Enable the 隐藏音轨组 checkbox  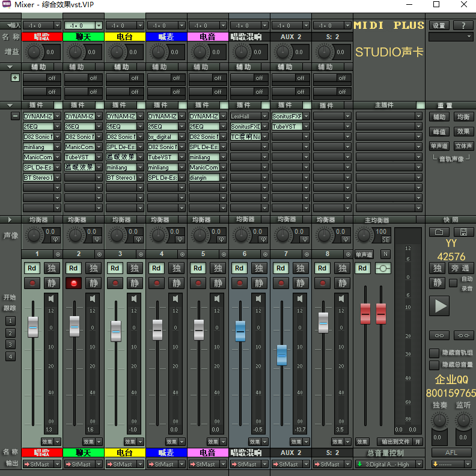pos(434,353)
